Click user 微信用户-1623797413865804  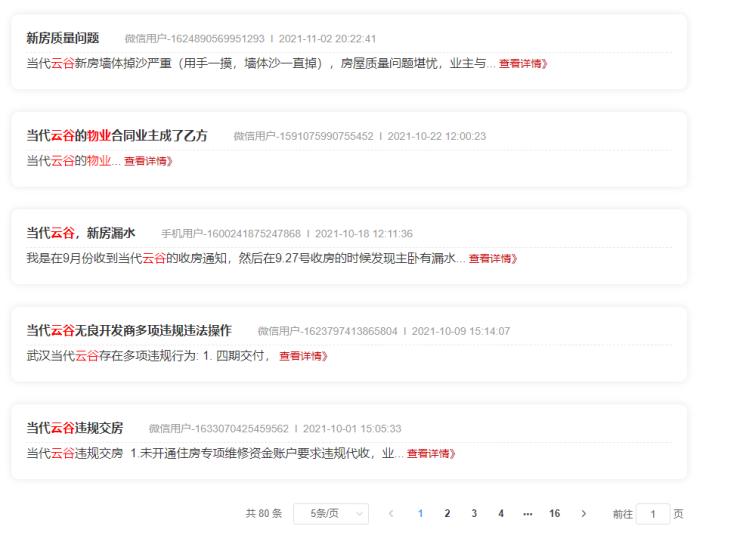tap(328, 331)
